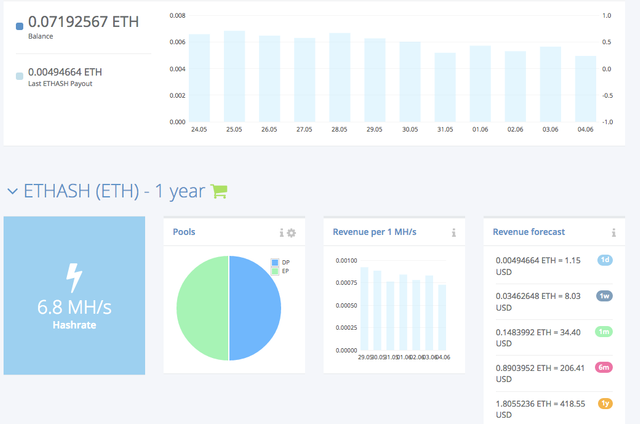Toggle the EP pool legend swatch
This screenshot has height=424, width=640.
(x=275, y=271)
